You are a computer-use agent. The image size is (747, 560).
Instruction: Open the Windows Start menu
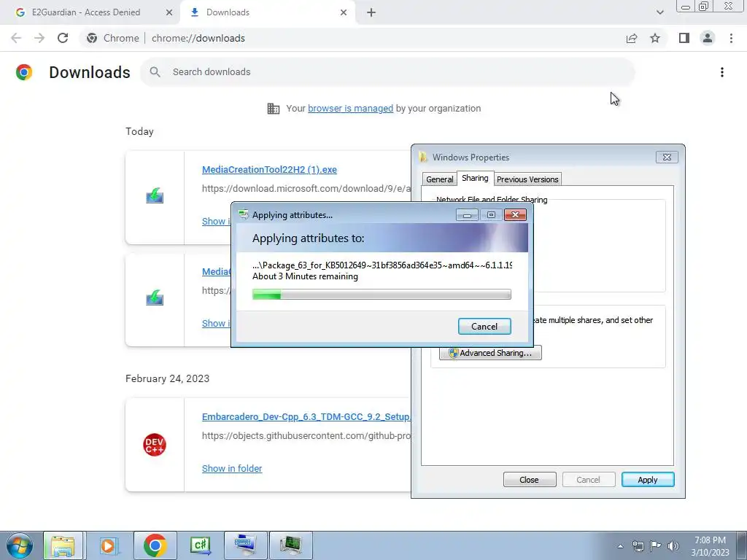point(20,545)
